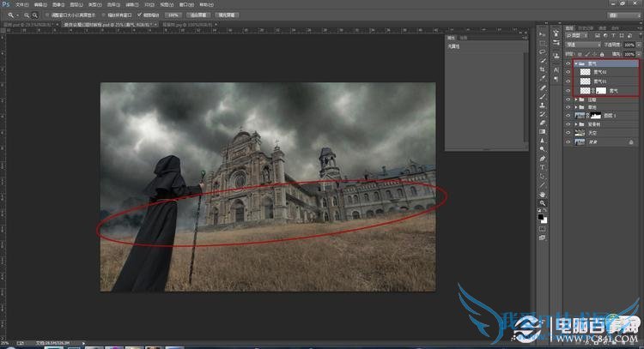Select the 背景 layer thumbnail
Screen dimensions: 644x349
[580, 141]
